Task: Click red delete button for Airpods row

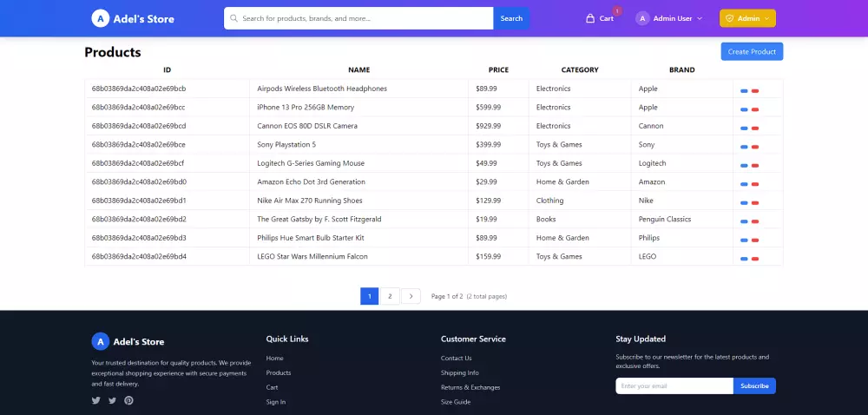Action: (755, 91)
